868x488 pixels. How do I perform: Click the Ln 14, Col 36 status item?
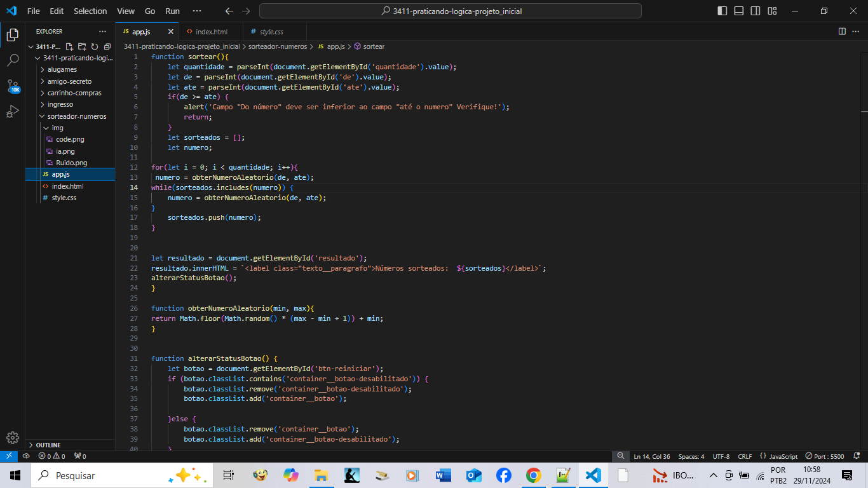click(x=652, y=456)
